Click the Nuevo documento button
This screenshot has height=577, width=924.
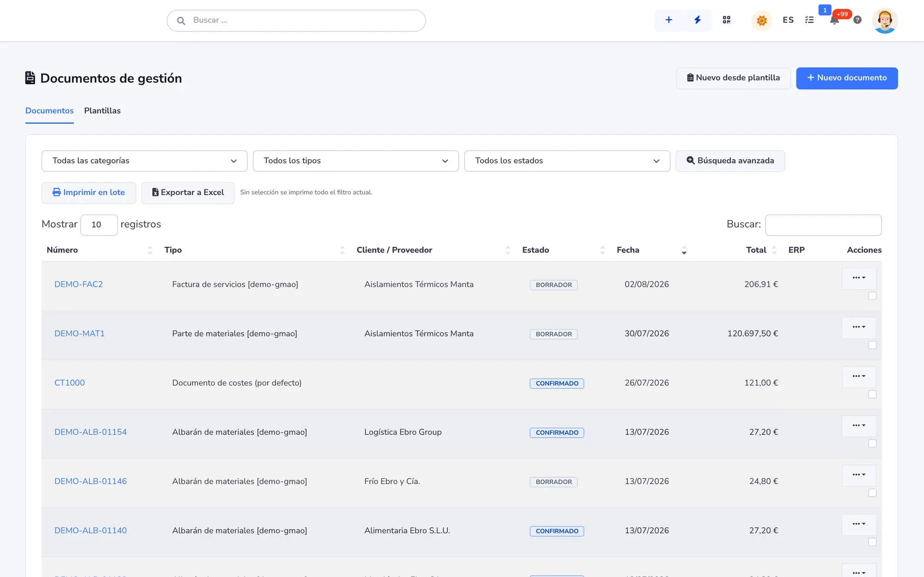tap(847, 78)
